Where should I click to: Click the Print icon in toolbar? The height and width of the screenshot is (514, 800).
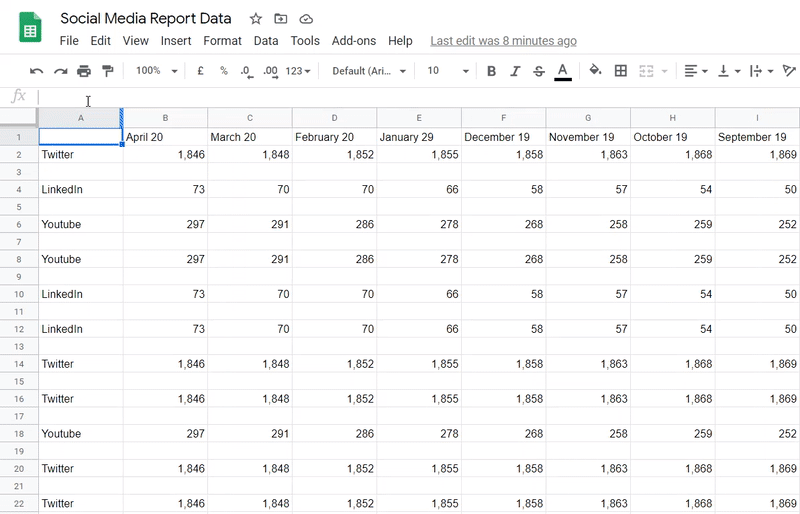pyautogui.click(x=84, y=71)
